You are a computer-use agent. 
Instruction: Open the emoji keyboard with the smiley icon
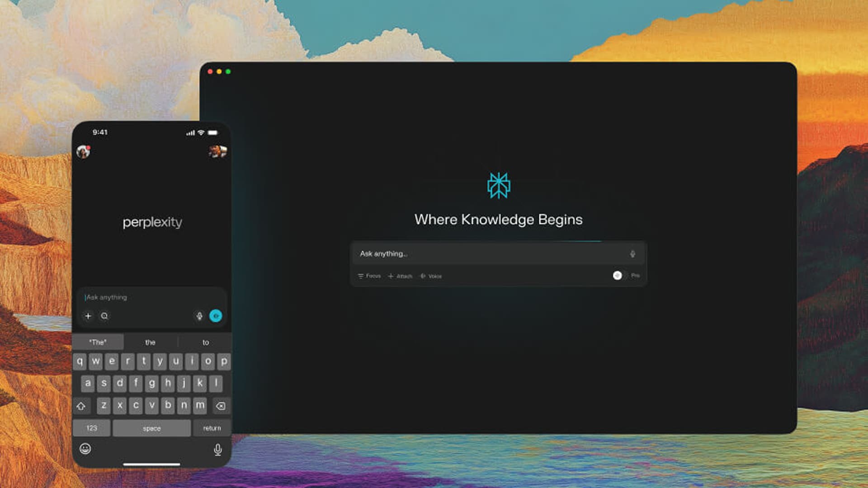[x=85, y=449]
